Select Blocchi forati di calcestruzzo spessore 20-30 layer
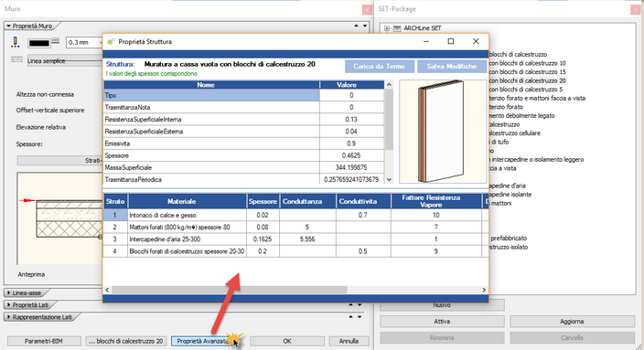 (295, 251)
